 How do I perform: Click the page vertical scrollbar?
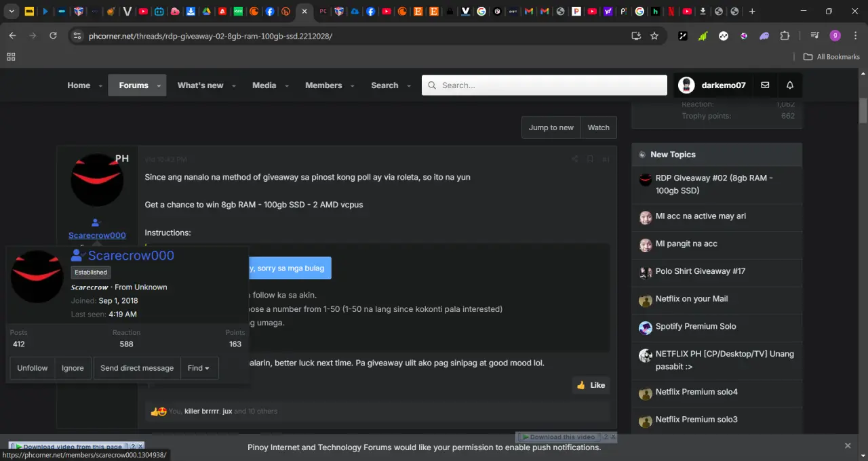(863, 111)
